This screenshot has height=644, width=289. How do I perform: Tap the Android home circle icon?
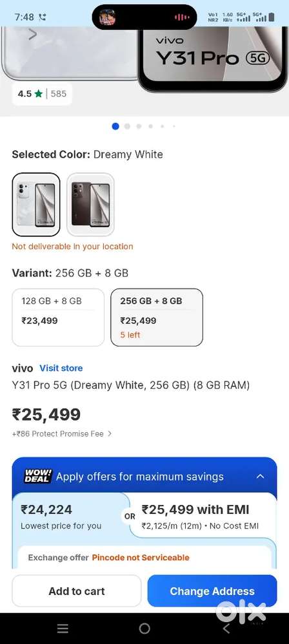click(x=144, y=628)
